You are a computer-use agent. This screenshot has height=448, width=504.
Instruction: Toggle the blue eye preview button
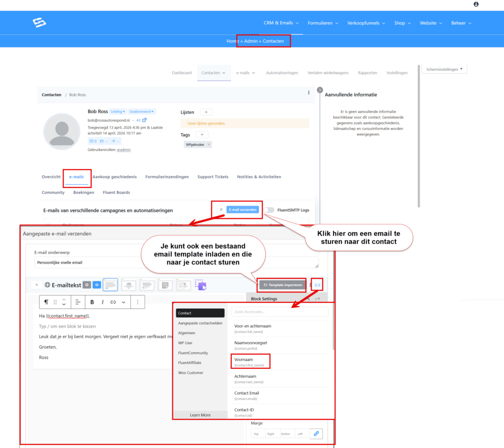(96, 285)
